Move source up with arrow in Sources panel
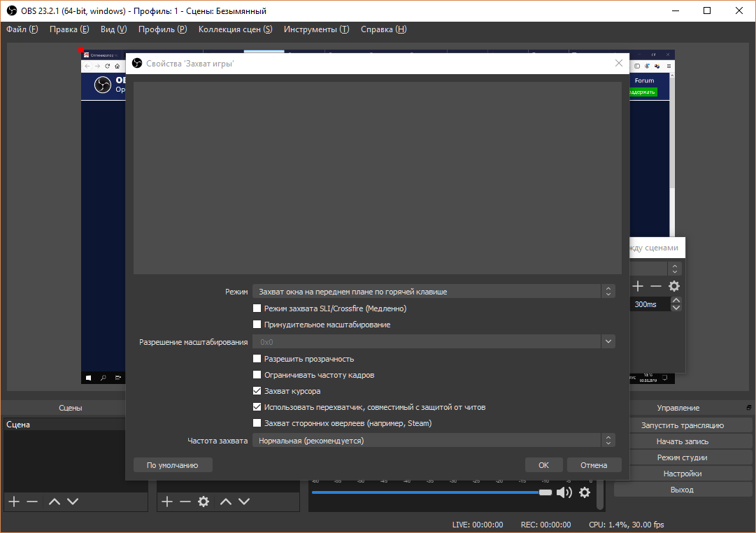 coord(226,502)
